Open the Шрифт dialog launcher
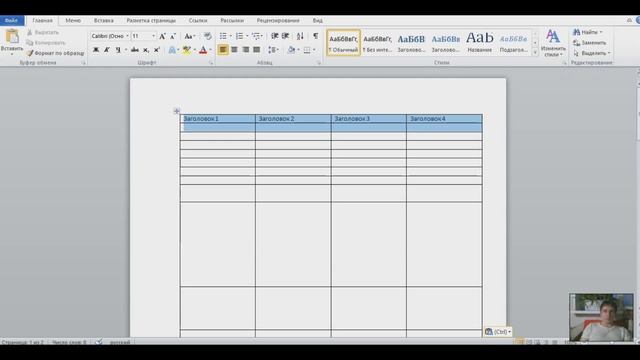Image resolution: width=640 pixels, height=360 pixels. tap(211, 63)
